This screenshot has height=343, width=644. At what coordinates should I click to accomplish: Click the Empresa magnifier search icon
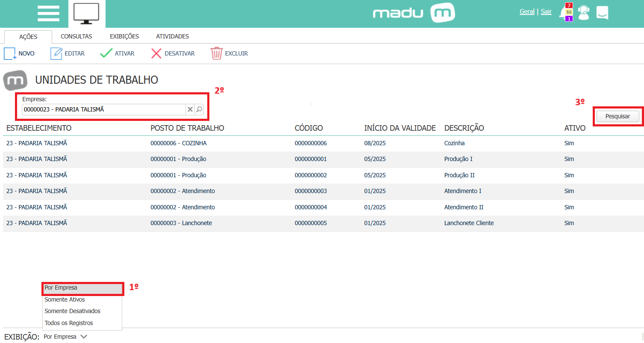pyautogui.click(x=199, y=109)
